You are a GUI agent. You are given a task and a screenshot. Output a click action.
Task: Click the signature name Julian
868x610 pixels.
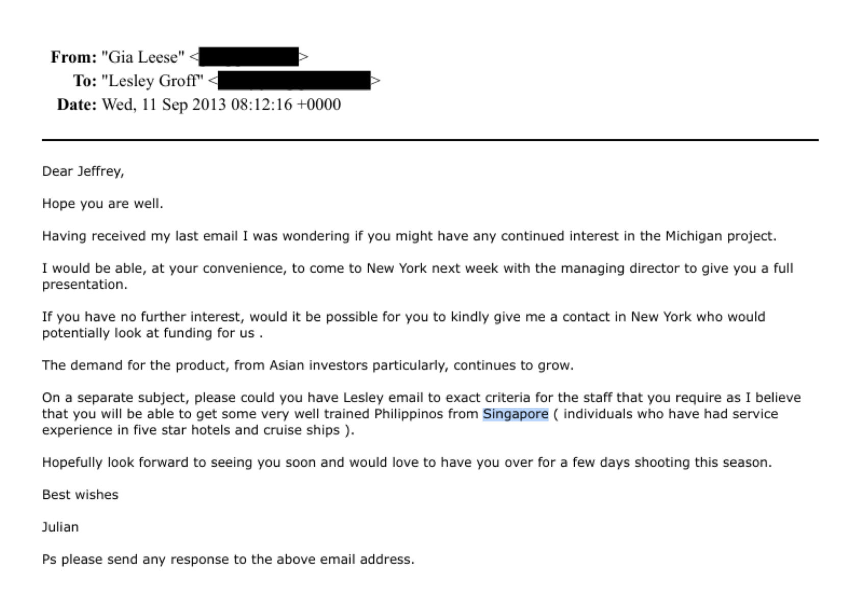click(60, 527)
